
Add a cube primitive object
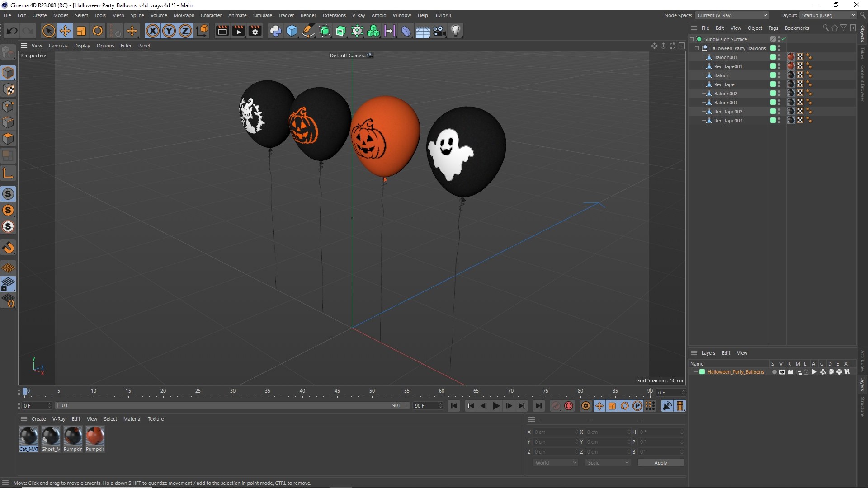pos(292,31)
